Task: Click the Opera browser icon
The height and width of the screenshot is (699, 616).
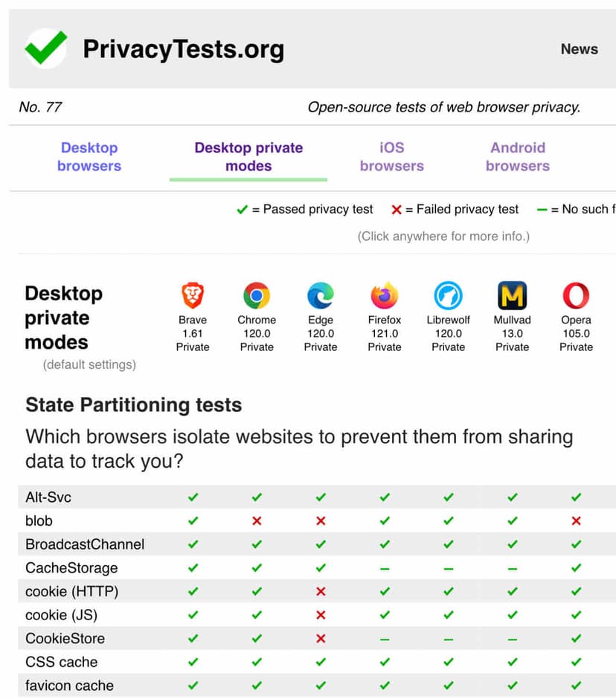Action: coord(576,295)
